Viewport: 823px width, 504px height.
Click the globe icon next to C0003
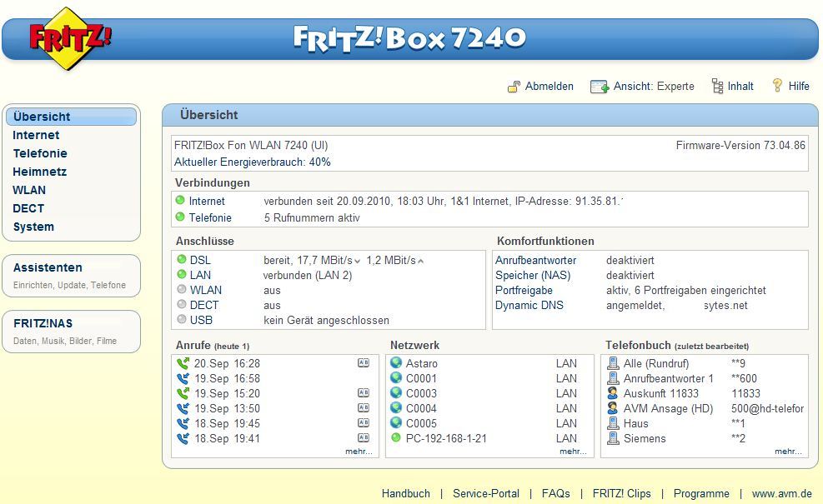(x=396, y=392)
